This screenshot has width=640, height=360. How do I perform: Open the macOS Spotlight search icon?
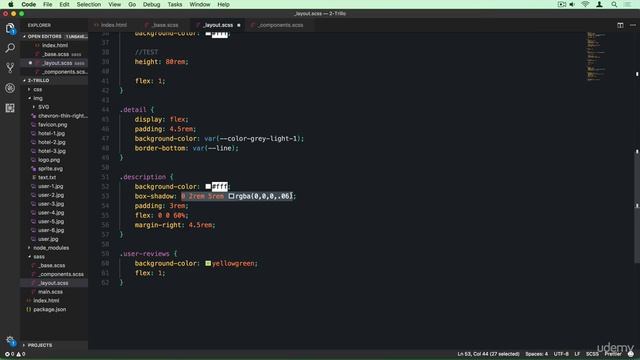coord(614,4)
